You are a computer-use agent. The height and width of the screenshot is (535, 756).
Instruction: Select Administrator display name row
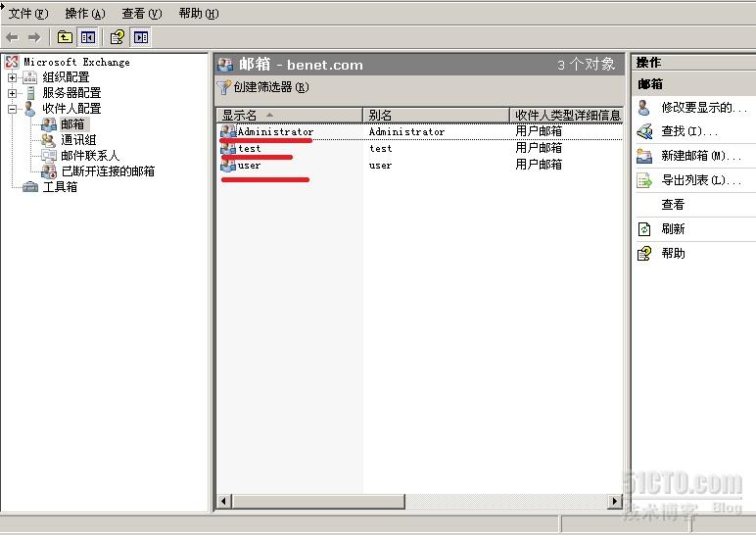click(275, 131)
